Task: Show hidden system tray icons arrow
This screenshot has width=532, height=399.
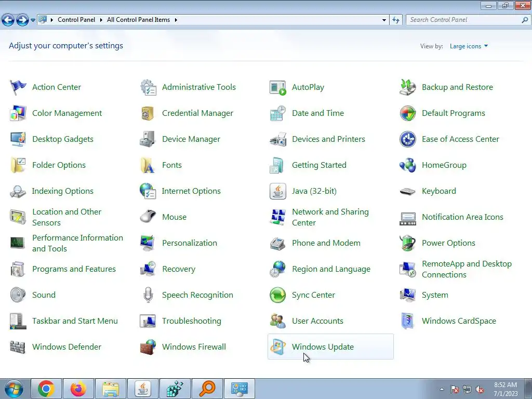Action: click(x=442, y=389)
